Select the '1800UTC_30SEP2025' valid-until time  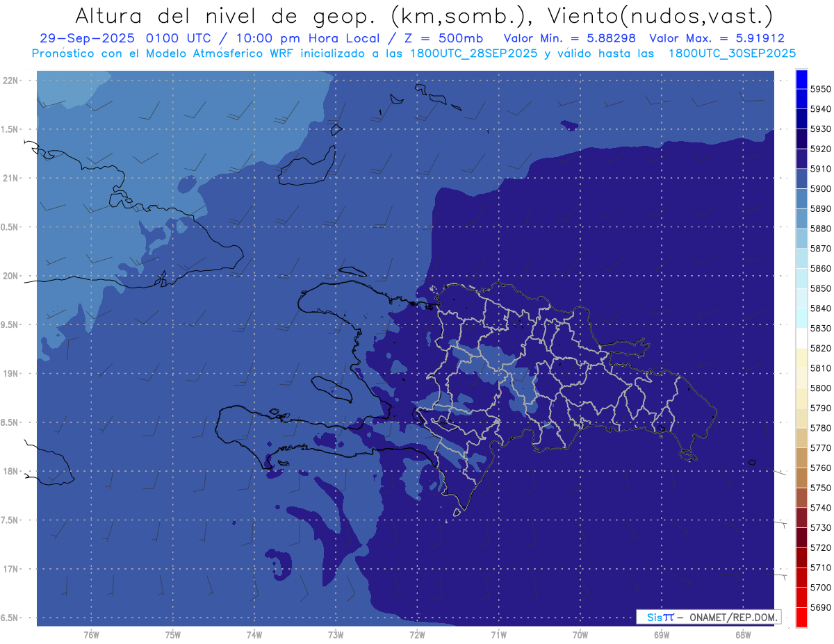[x=732, y=53]
